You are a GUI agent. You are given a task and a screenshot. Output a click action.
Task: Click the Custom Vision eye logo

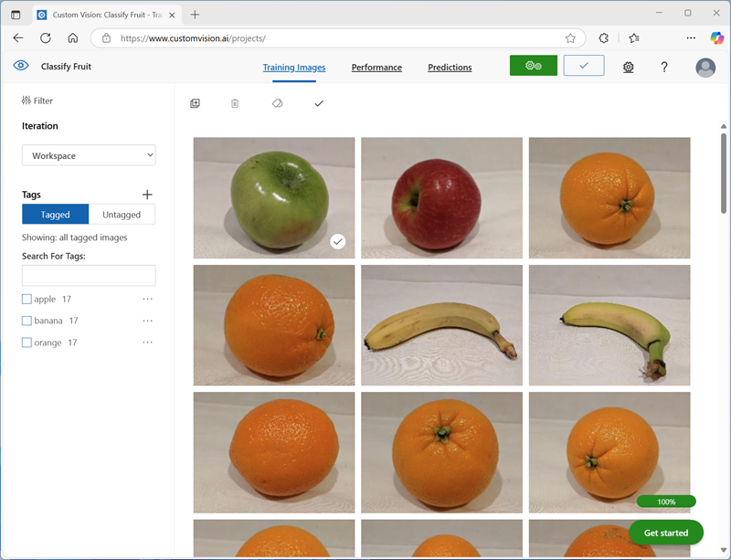(20, 66)
